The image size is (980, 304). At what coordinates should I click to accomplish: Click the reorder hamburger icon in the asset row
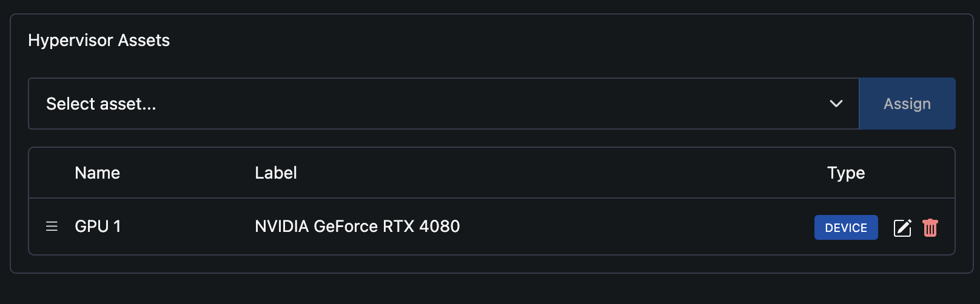tap(52, 226)
